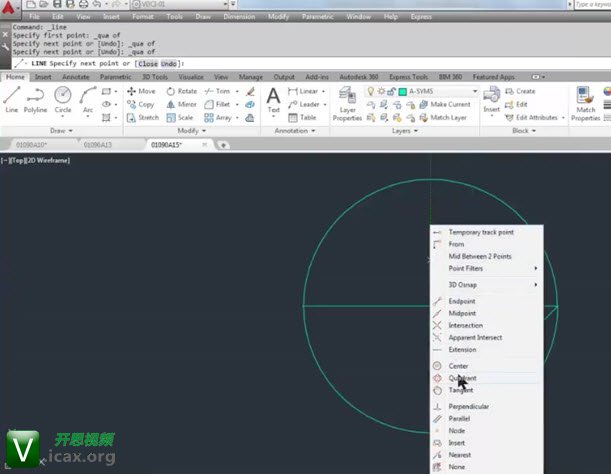This screenshot has height=474, width=611.
Task: Switch to the Parametric ribbon tab
Action: [115, 77]
